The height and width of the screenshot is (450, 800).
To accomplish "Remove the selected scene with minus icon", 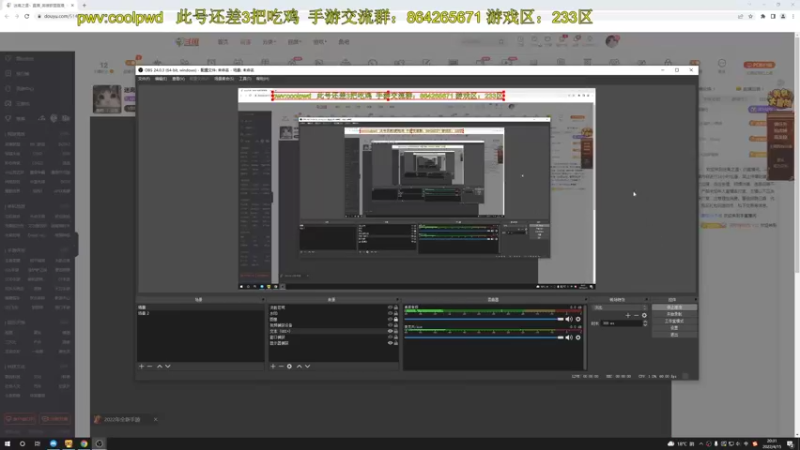I will coord(149,366).
